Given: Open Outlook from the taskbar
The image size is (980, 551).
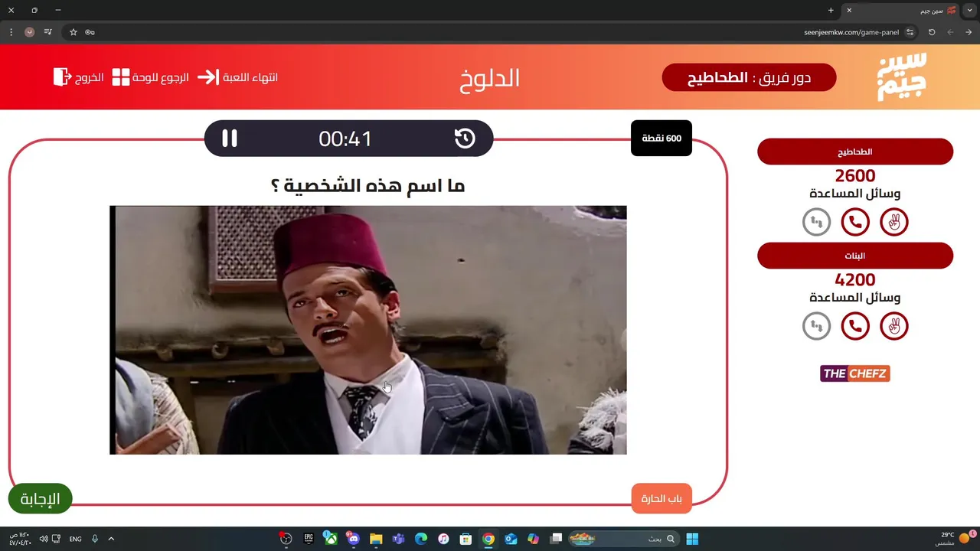Looking at the screenshot, I should click(511, 539).
